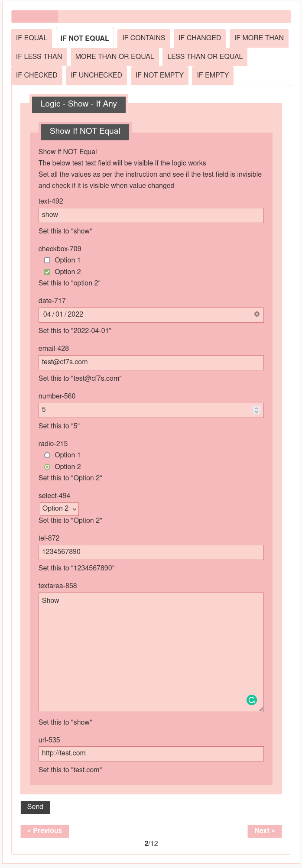
Task: Select the Option 2 radio button
Action: [x=47, y=467]
